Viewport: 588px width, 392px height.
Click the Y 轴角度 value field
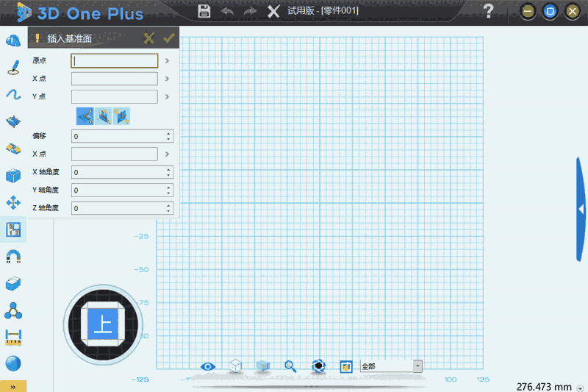[118, 190]
